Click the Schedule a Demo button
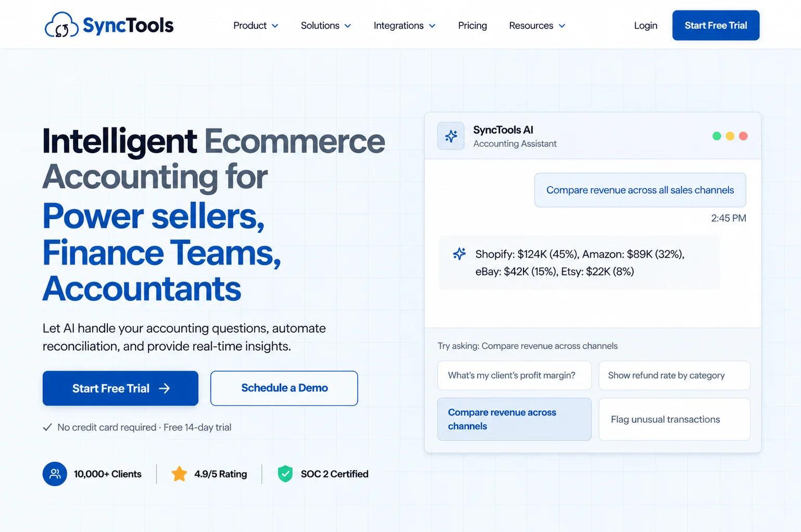Viewport: 801px width, 532px height. [284, 388]
